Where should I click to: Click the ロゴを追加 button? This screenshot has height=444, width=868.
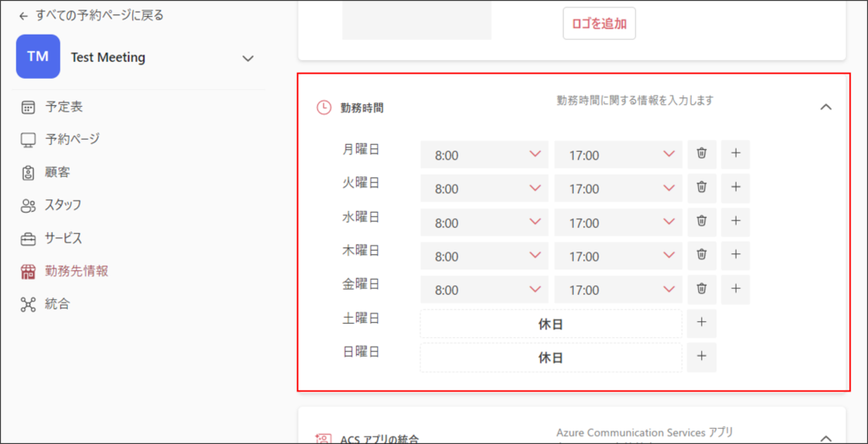coord(599,24)
